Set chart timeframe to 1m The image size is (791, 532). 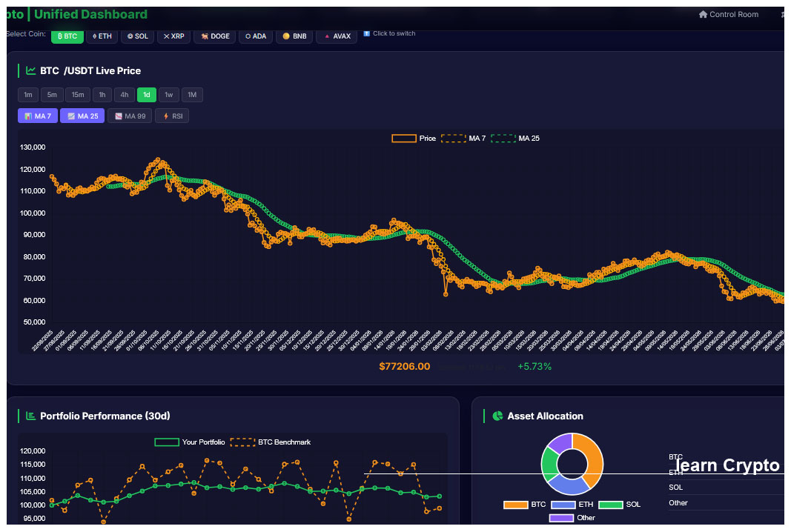[28, 95]
